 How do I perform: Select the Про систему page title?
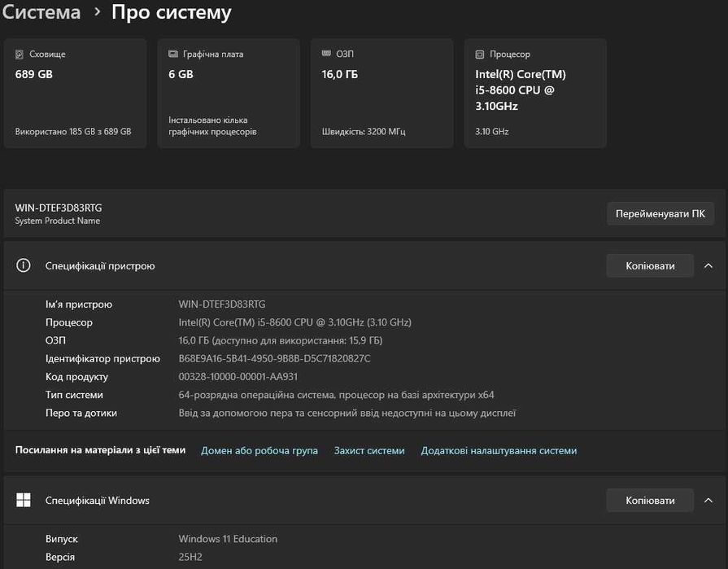click(x=171, y=12)
